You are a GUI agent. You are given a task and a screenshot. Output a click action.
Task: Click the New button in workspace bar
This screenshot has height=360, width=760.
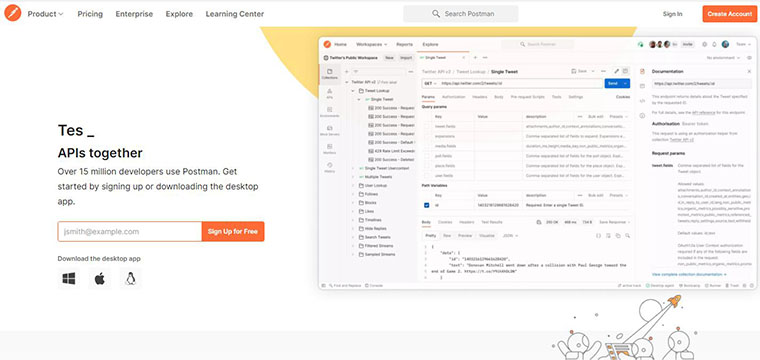389,58
